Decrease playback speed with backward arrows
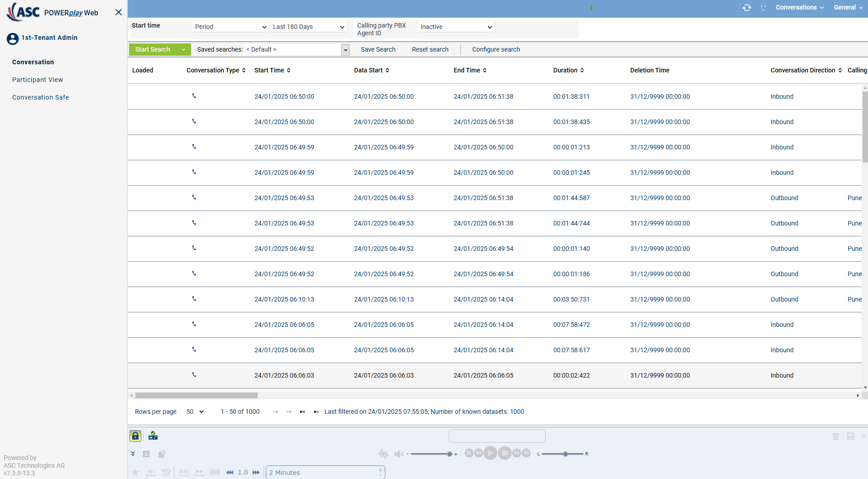The width and height of the screenshot is (868, 479). pyautogui.click(x=230, y=472)
